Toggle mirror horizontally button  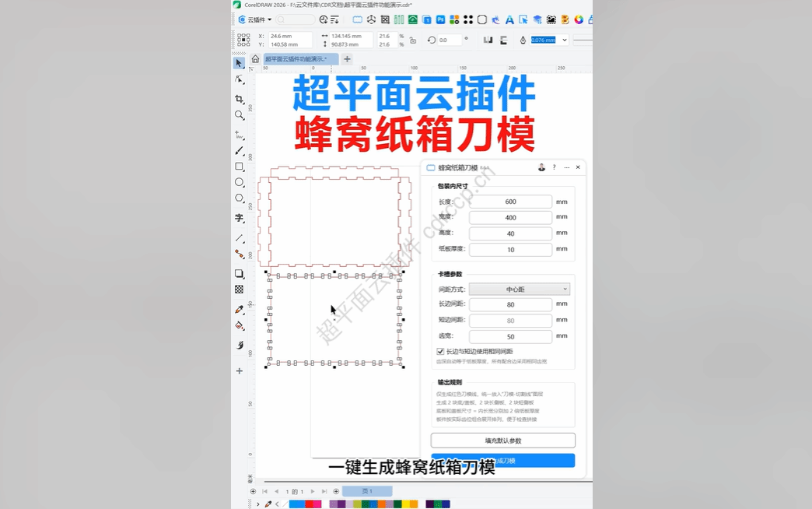point(488,40)
